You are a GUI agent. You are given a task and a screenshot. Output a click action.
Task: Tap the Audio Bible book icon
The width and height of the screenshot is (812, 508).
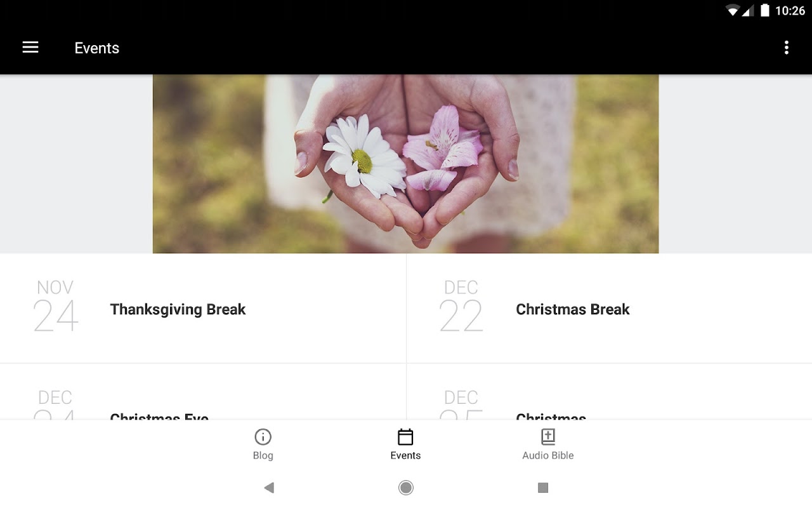[x=548, y=437]
